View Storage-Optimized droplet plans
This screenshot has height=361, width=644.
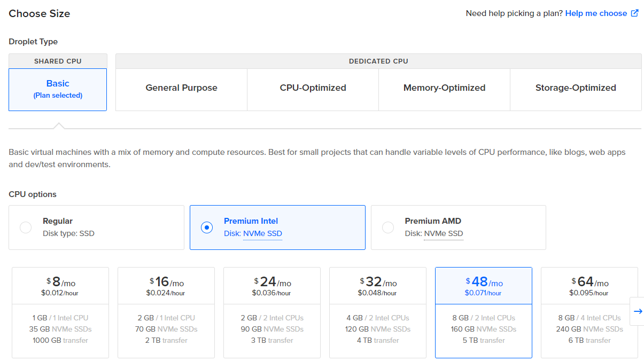[576, 87]
